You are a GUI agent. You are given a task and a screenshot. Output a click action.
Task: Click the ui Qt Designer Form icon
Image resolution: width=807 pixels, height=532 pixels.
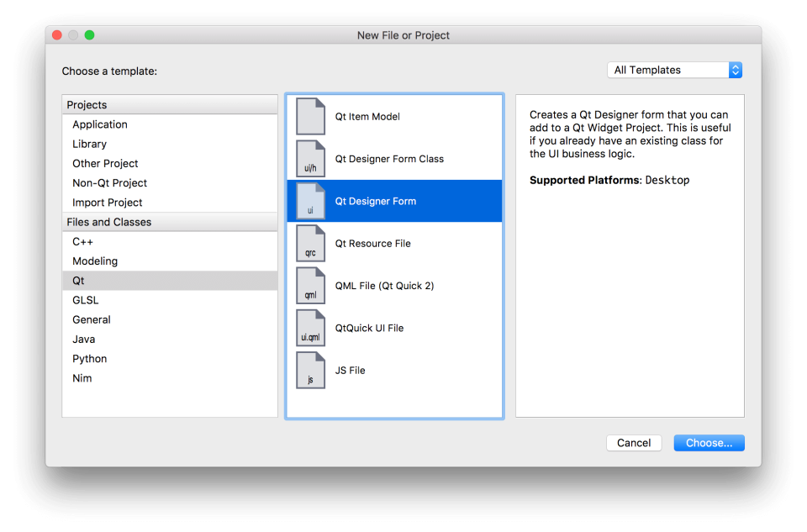(x=310, y=201)
